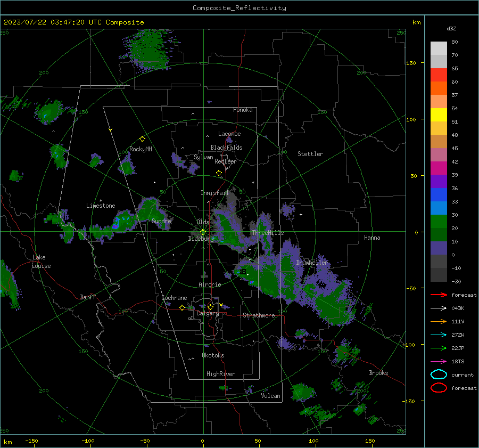Click the Calgary city label
This screenshot has width=479, height=448.
(x=208, y=313)
